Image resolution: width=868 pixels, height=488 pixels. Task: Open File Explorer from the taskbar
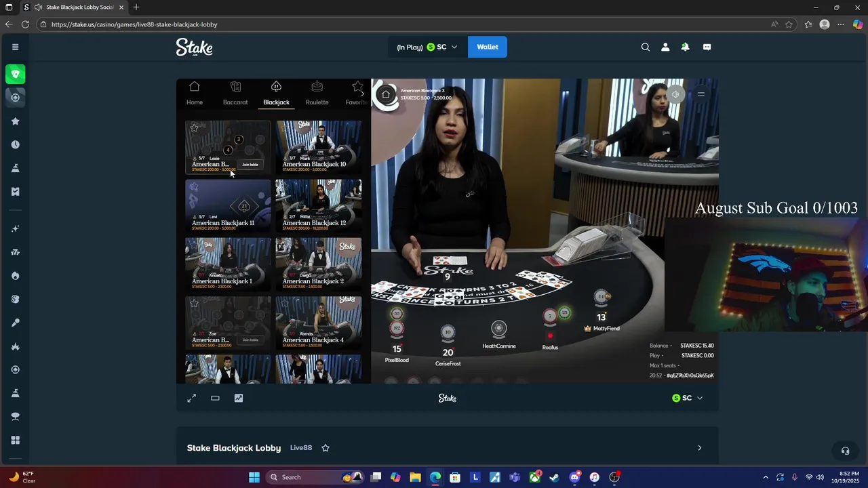tap(416, 477)
